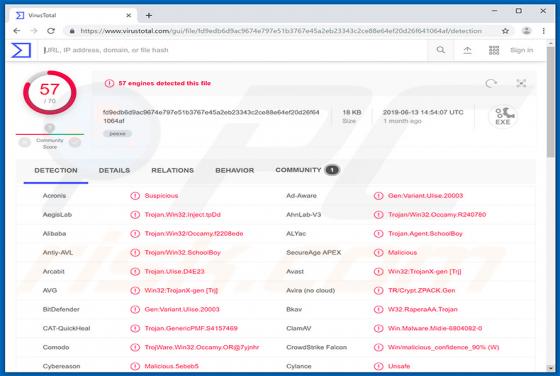Click BitDefender Gen:Variant.Ulise.20003 result
The width and height of the screenshot is (560, 376).
182,309
